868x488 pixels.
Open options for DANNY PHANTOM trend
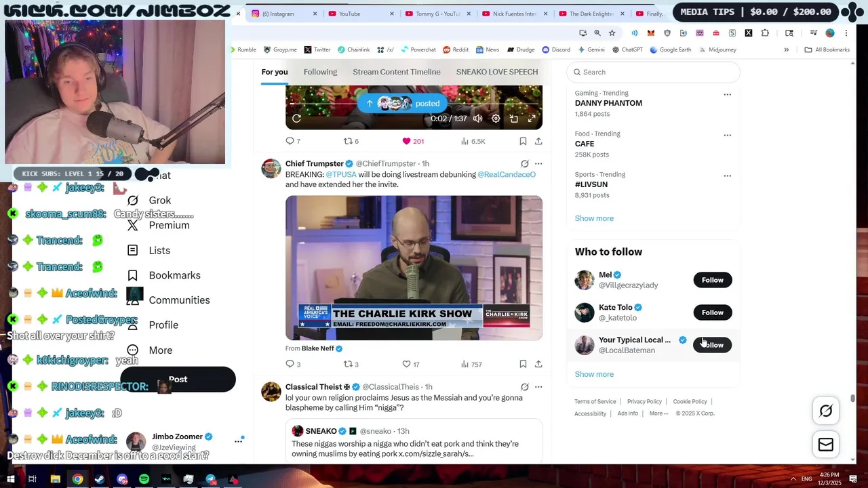pyautogui.click(x=727, y=94)
